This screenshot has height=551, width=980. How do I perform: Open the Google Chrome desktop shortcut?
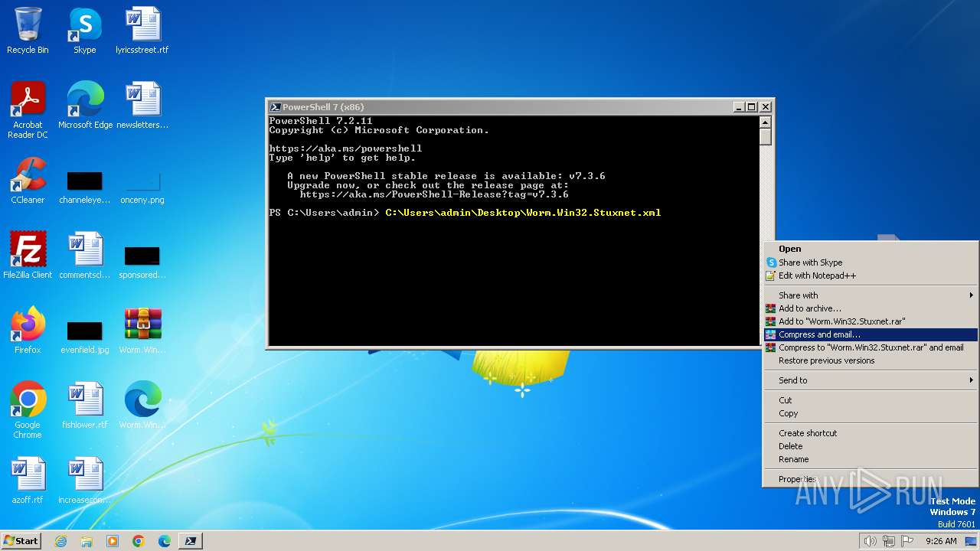[x=28, y=410]
